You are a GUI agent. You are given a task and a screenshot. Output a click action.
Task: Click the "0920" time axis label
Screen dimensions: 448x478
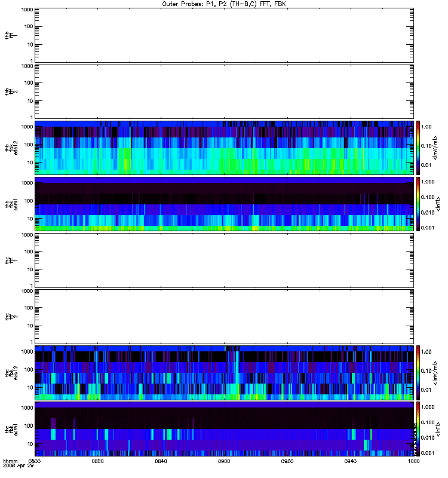[x=287, y=461]
